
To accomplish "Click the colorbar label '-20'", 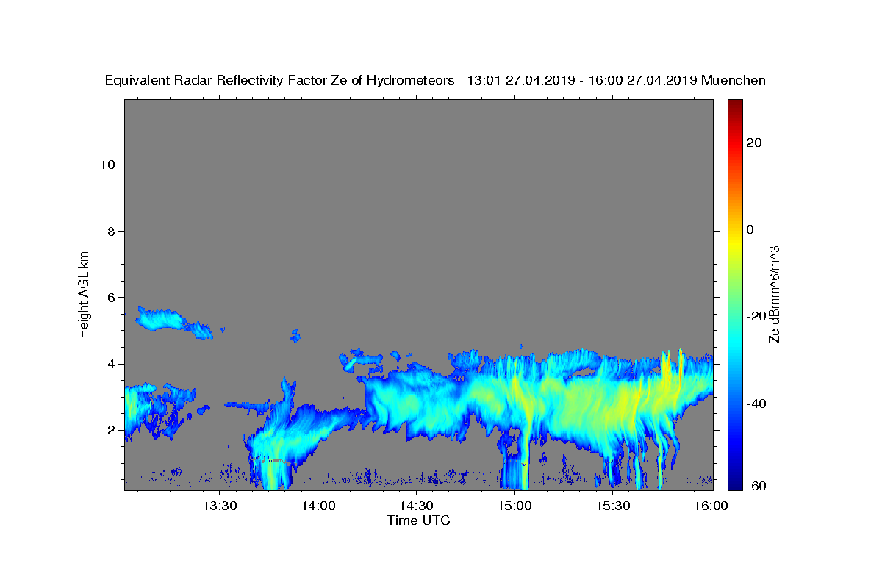I will point(757,316).
